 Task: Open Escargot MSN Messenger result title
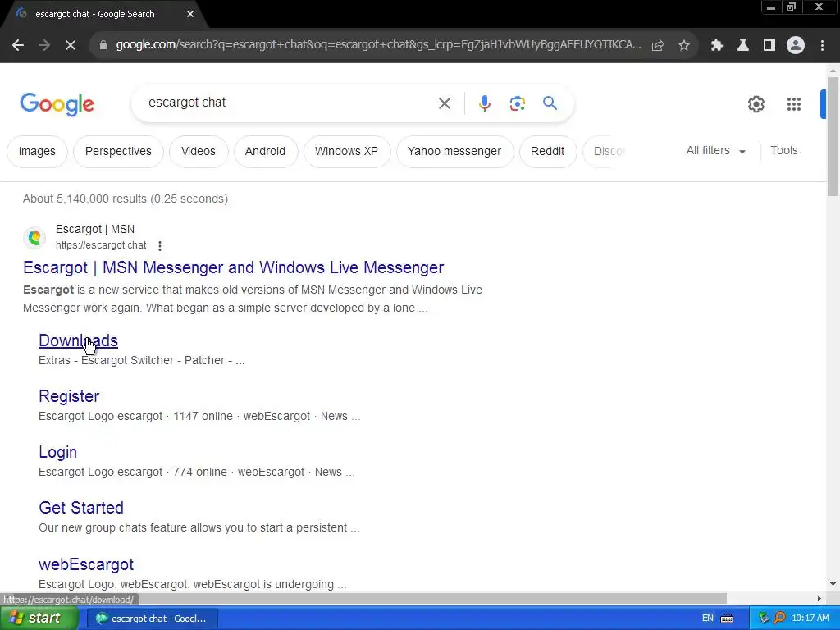click(234, 267)
